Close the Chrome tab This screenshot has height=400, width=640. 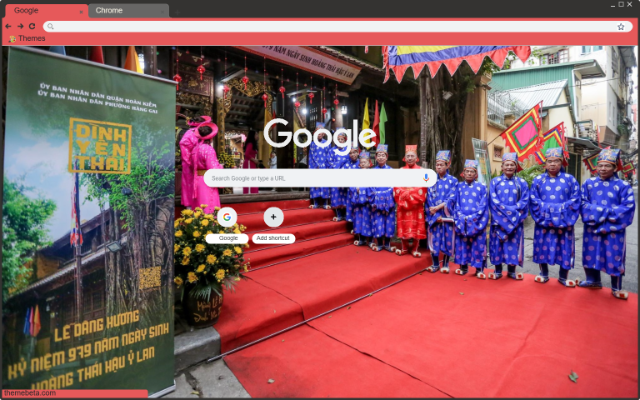pyautogui.click(x=162, y=12)
